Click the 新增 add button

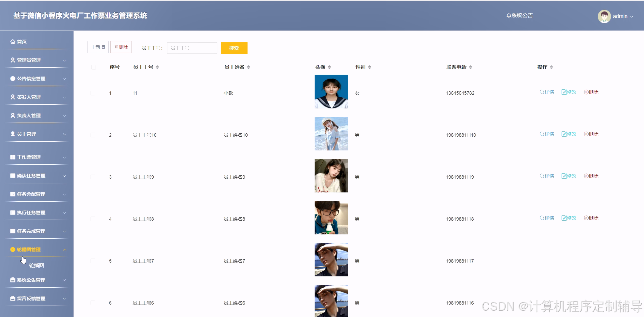[x=98, y=47]
